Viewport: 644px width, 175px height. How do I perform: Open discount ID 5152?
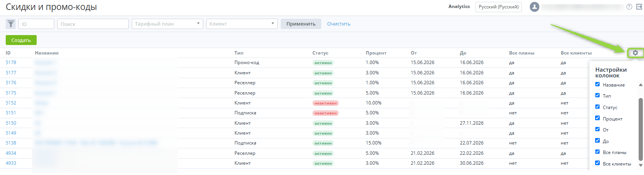(11, 103)
